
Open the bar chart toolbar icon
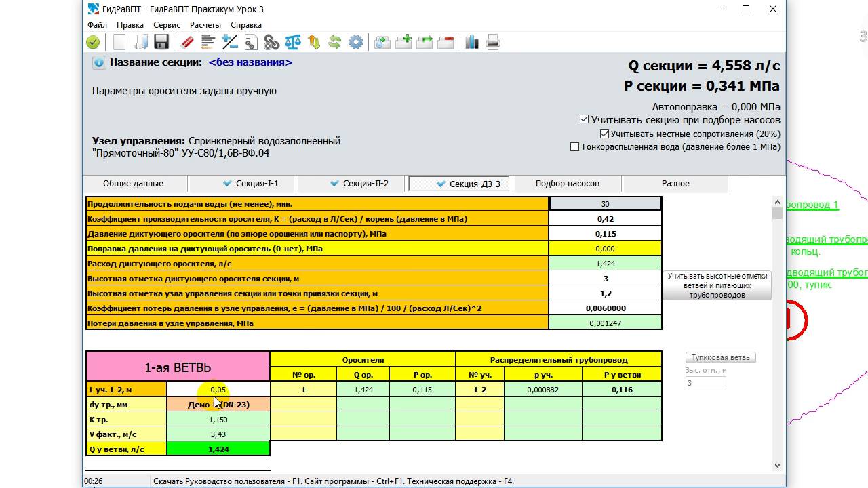click(472, 42)
